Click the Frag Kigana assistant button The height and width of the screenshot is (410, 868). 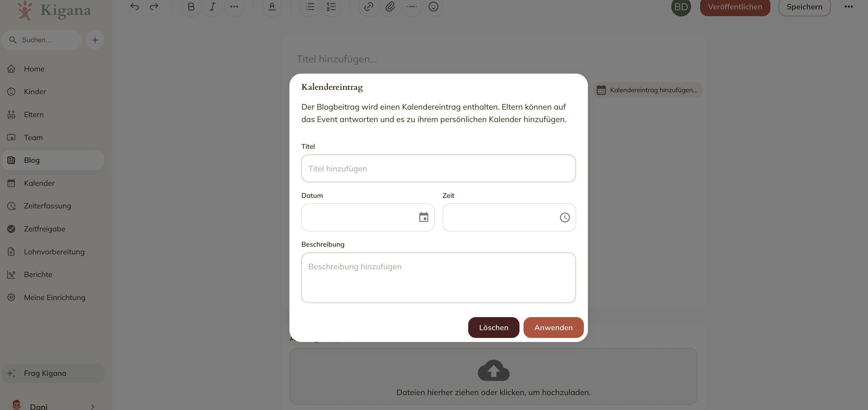[53, 373]
